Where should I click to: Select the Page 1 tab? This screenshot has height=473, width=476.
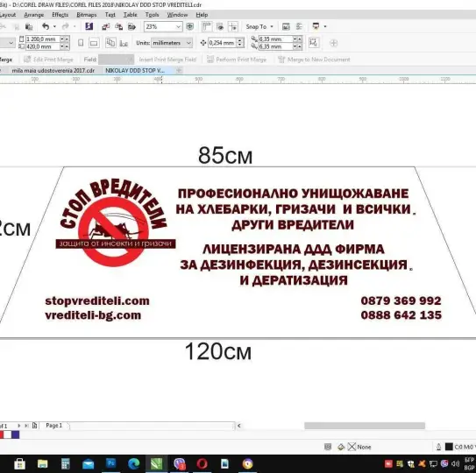[x=54, y=426]
